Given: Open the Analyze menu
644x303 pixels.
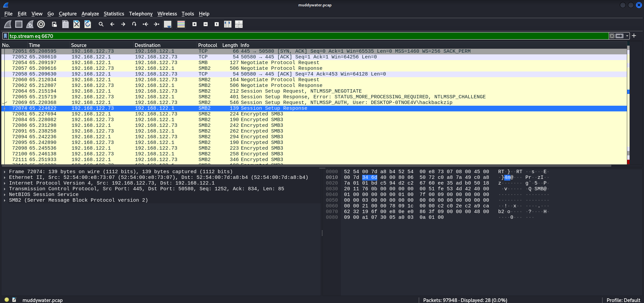Looking at the screenshot, I should 90,14.
